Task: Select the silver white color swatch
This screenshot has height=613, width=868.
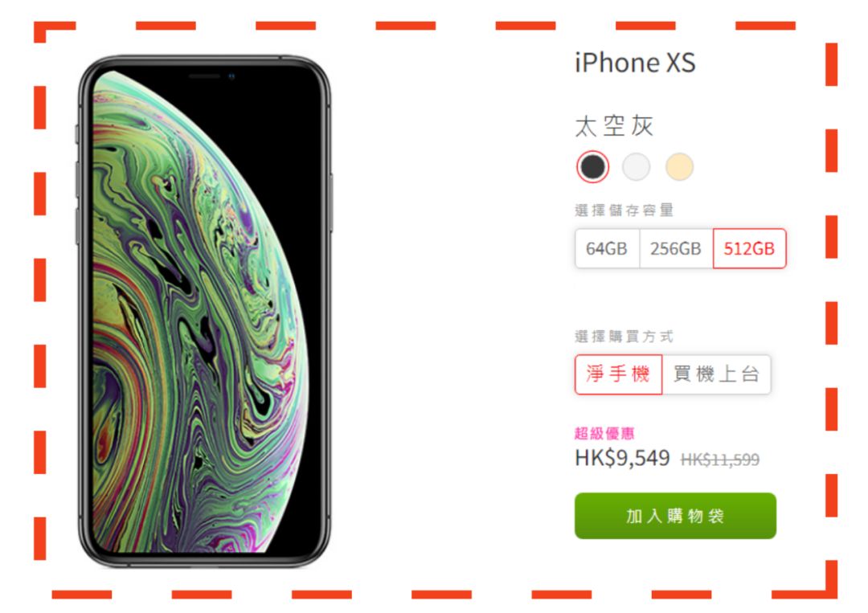Action: [636, 166]
